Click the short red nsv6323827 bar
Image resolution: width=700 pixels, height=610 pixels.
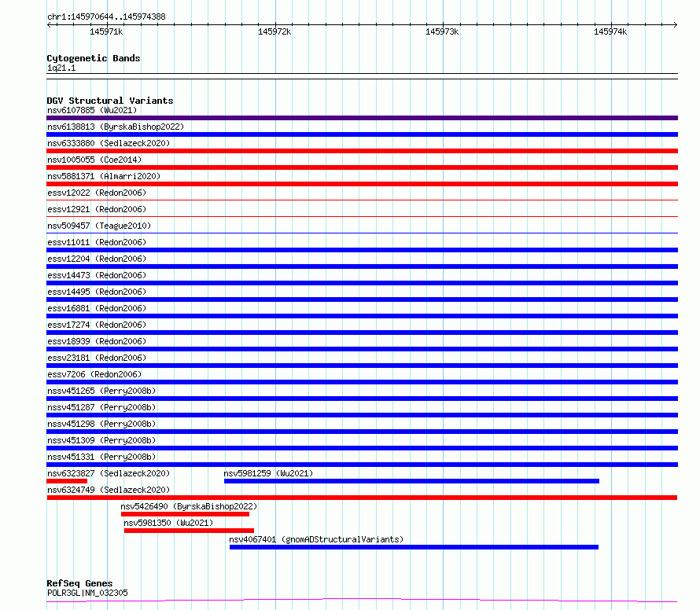tap(67, 481)
